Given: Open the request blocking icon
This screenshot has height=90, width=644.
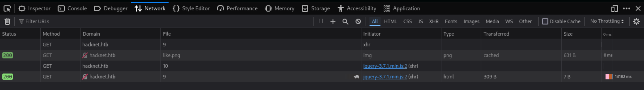Looking at the screenshot, I should tap(358, 22).
